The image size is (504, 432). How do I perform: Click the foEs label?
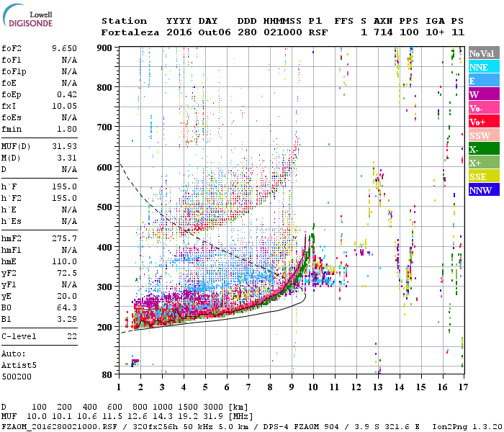[x=12, y=117]
